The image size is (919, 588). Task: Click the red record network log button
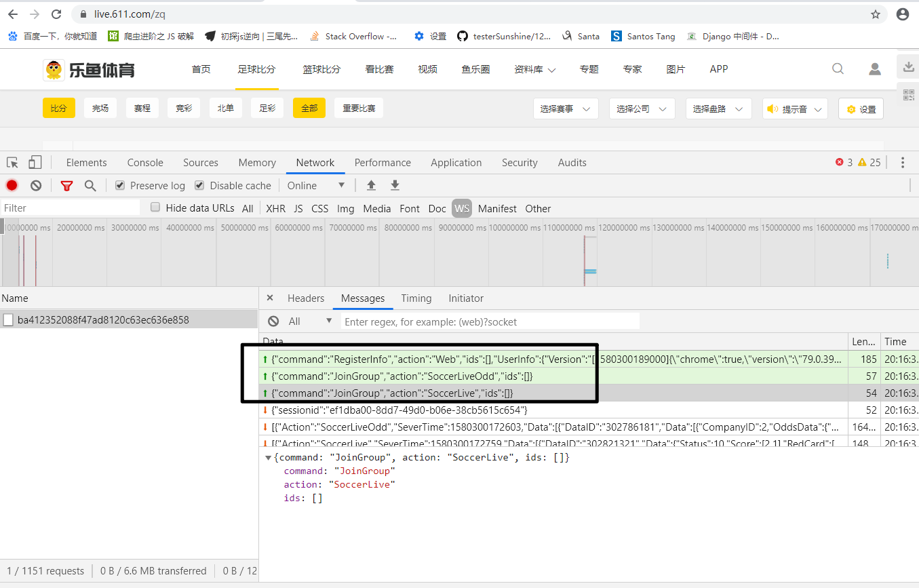tap(12, 185)
